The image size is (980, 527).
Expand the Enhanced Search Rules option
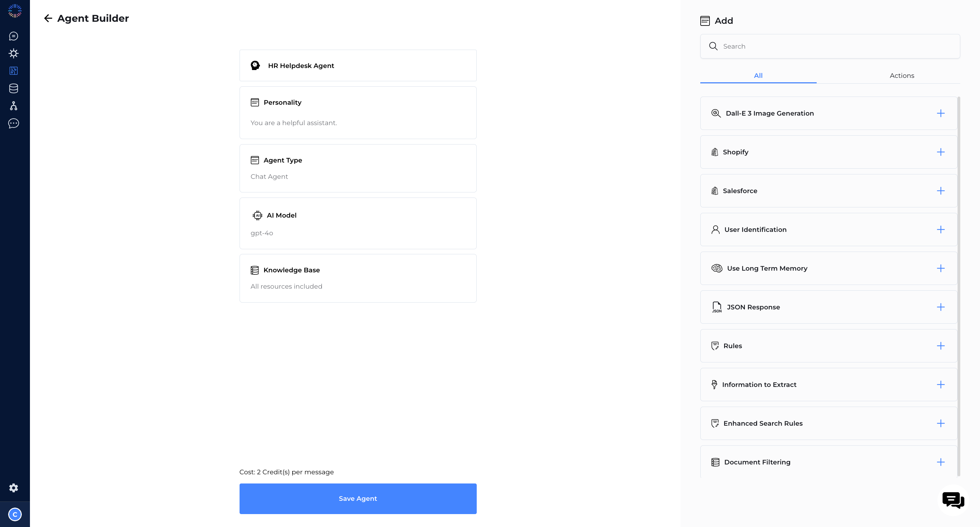point(941,423)
